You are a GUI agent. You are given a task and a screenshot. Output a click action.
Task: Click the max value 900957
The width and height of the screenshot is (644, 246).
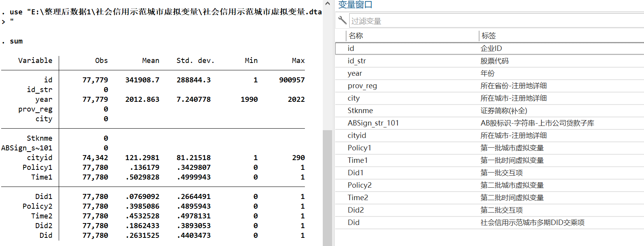click(292, 80)
